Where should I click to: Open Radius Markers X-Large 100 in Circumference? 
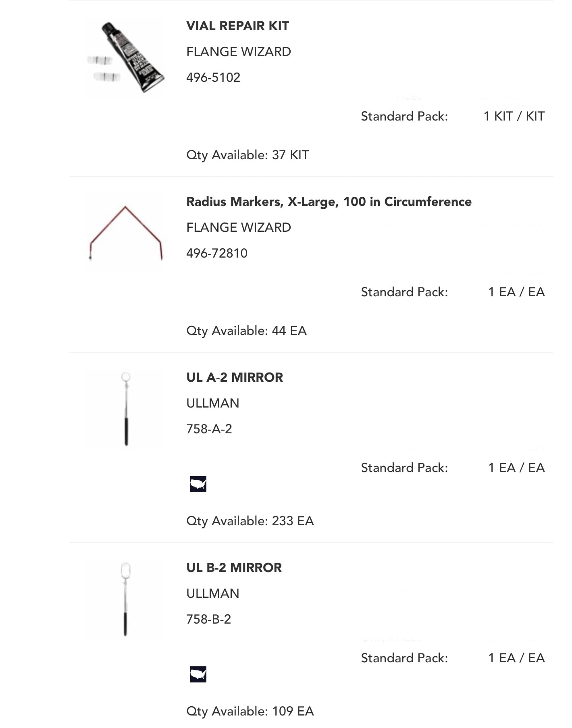[329, 202]
